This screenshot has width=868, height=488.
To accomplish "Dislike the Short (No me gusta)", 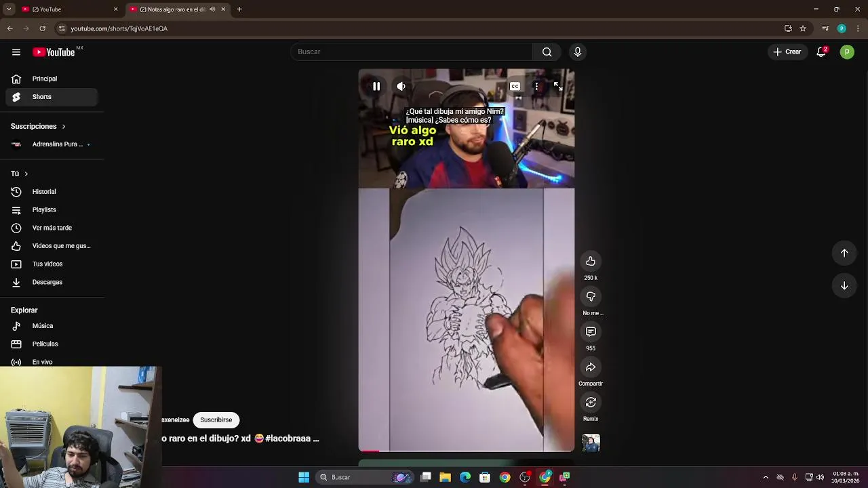I will coord(591,296).
